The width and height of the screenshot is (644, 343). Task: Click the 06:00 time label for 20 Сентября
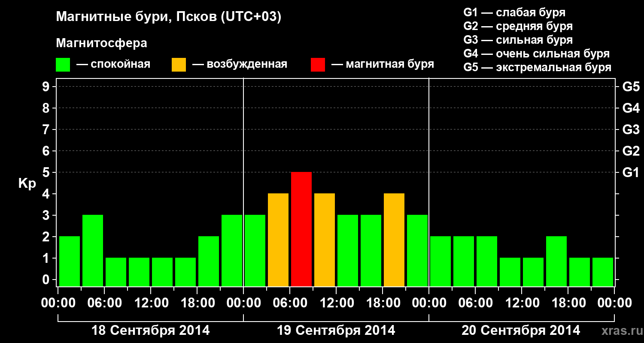[x=475, y=303]
